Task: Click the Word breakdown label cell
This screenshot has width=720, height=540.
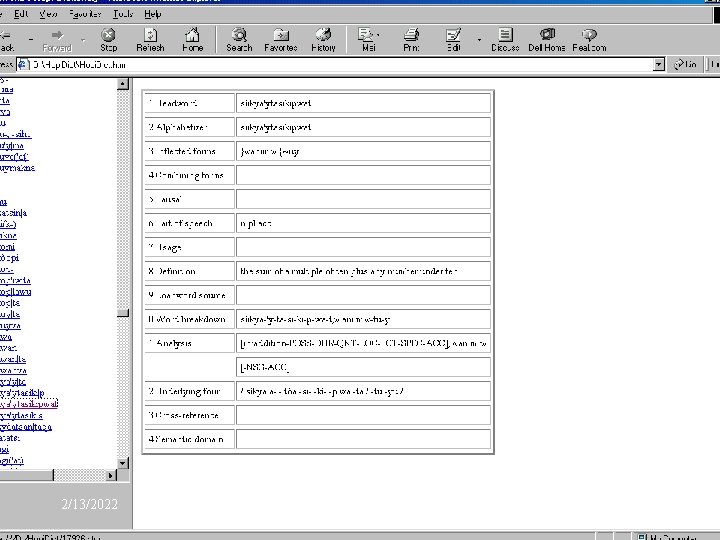Action: [189, 319]
